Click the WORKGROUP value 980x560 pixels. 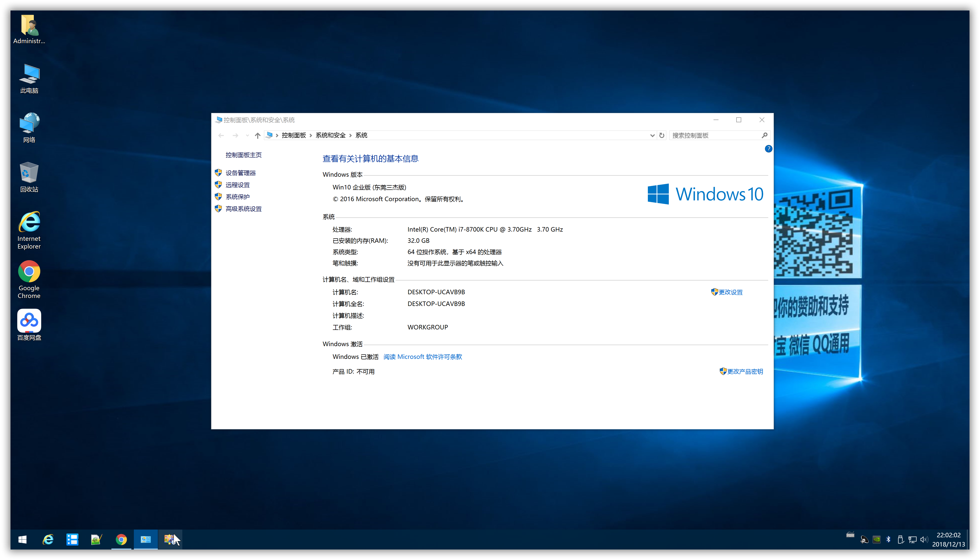[428, 327]
